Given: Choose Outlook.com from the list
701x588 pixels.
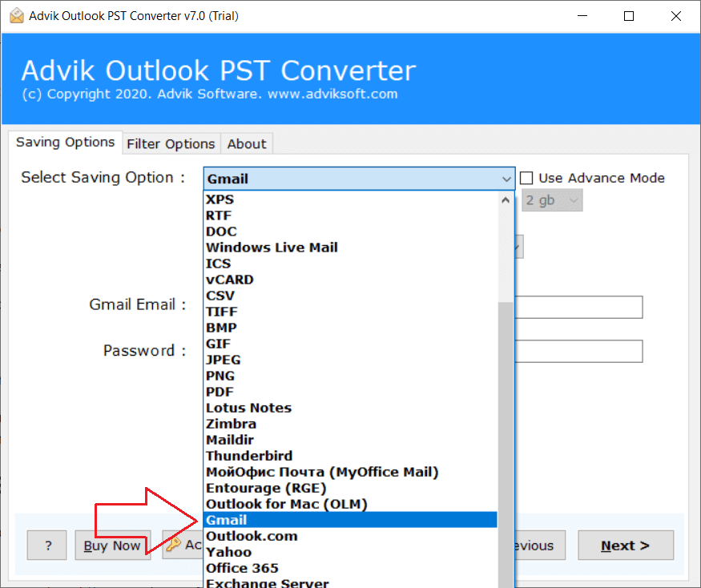Looking at the screenshot, I should point(351,536).
